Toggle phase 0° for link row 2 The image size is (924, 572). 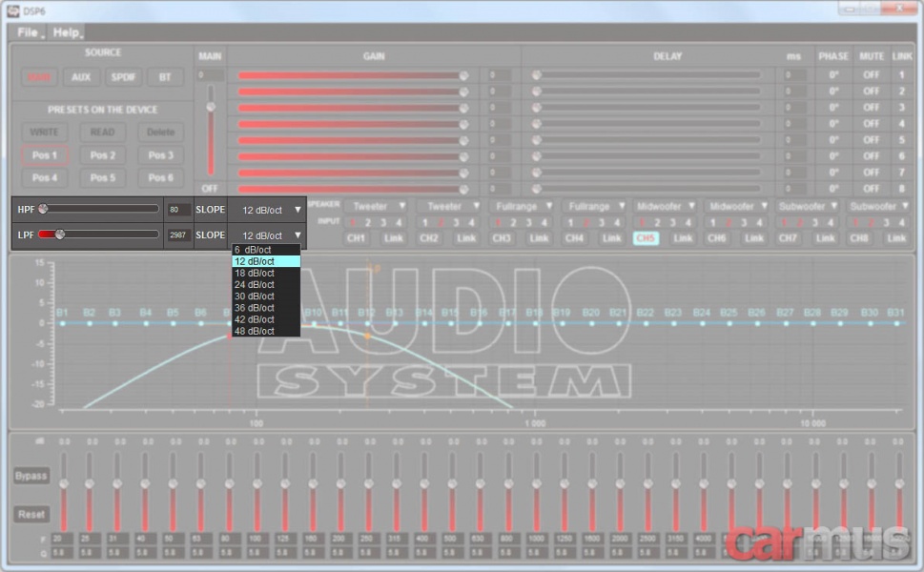tap(833, 92)
